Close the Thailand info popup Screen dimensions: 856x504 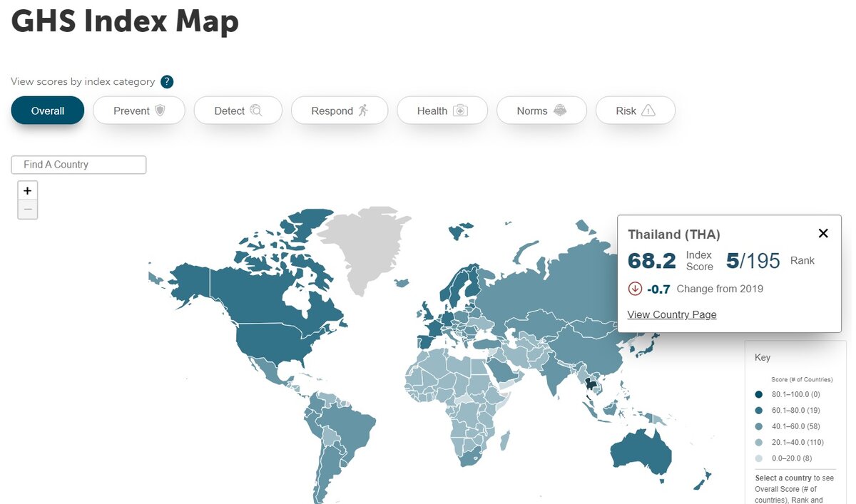click(823, 233)
